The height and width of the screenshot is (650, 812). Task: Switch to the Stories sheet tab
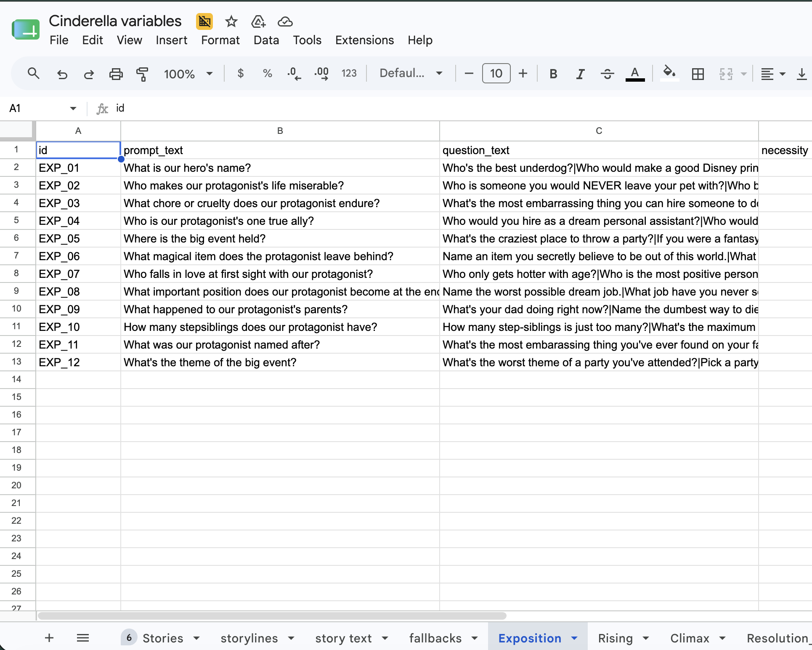162,638
